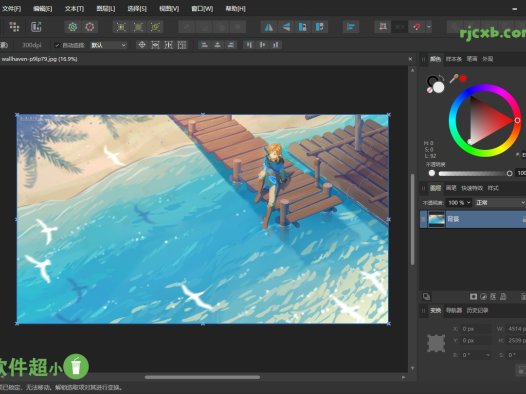The height and width of the screenshot is (394, 526).
Task: Switch to the 历史记录 history tab
Action: point(477,311)
